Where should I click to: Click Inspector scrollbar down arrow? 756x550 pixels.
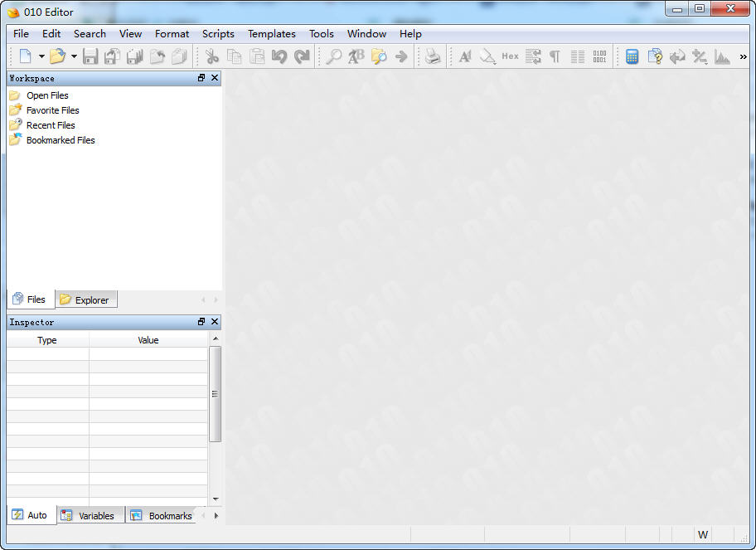pos(216,499)
